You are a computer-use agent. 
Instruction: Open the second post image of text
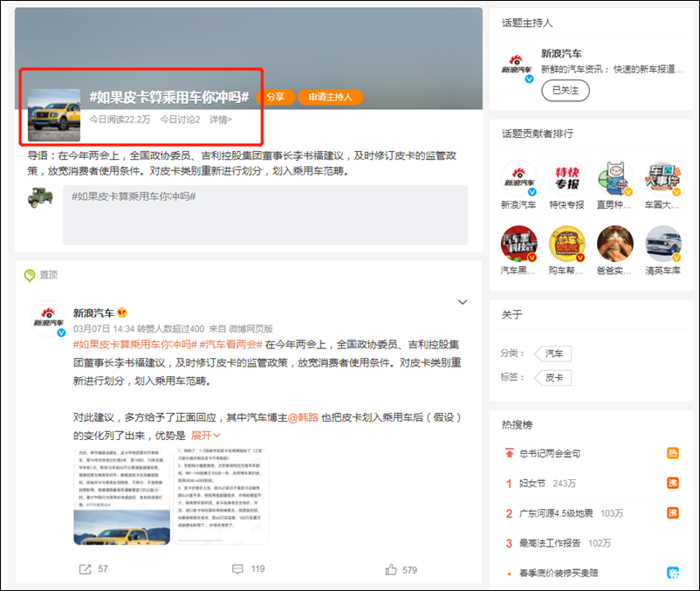click(221, 497)
